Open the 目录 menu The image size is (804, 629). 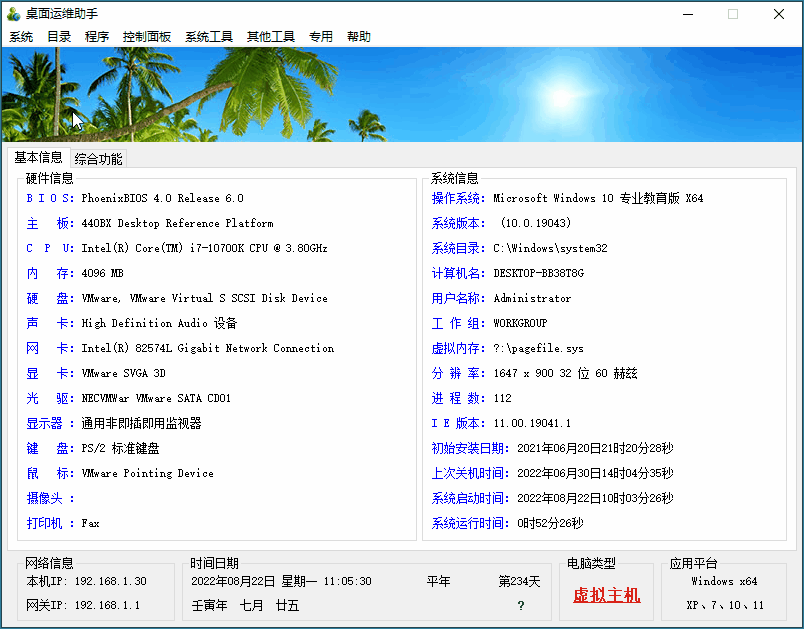click(58, 36)
